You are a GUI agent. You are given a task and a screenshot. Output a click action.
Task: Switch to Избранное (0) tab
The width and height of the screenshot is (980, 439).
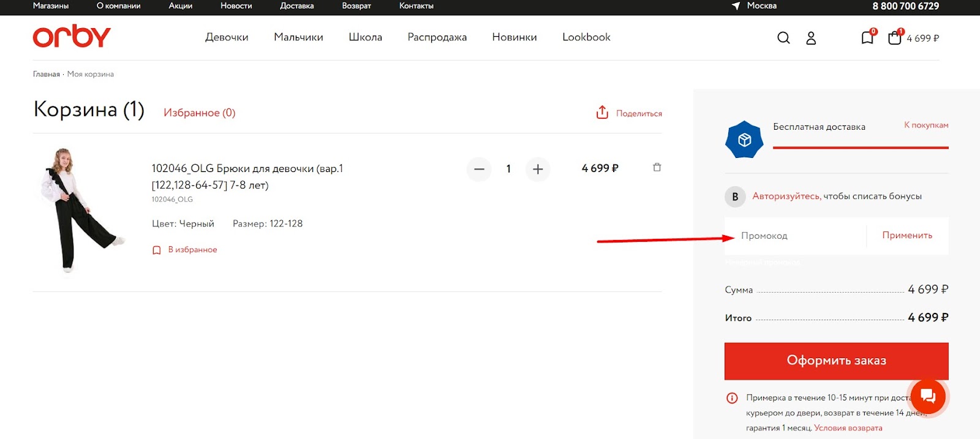coord(199,113)
